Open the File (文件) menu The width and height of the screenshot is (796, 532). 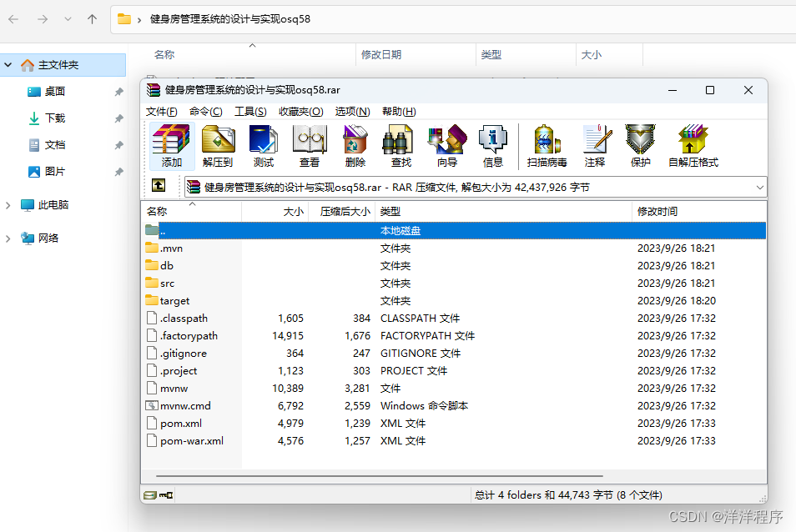click(x=161, y=112)
